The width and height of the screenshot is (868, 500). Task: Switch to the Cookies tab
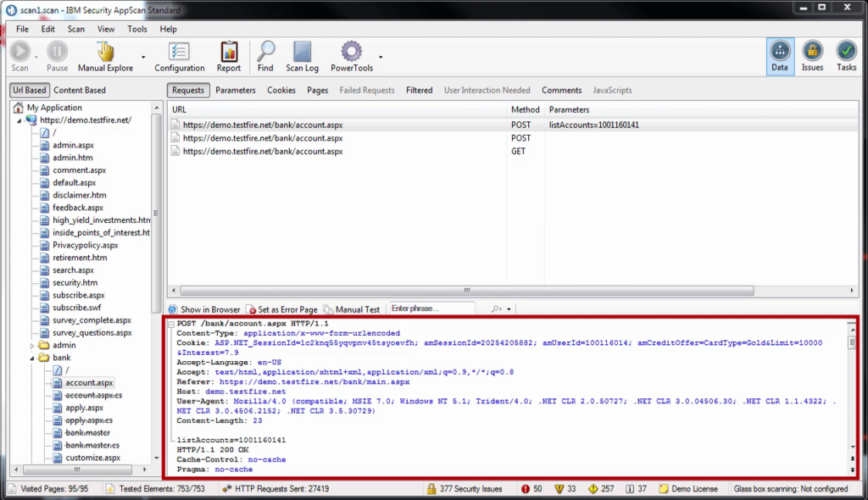(x=281, y=90)
